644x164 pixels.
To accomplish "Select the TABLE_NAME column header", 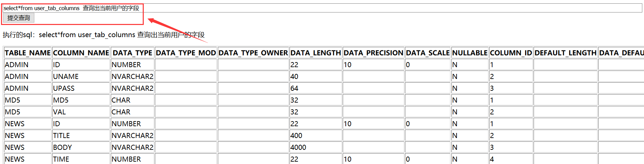I will click(x=28, y=53).
